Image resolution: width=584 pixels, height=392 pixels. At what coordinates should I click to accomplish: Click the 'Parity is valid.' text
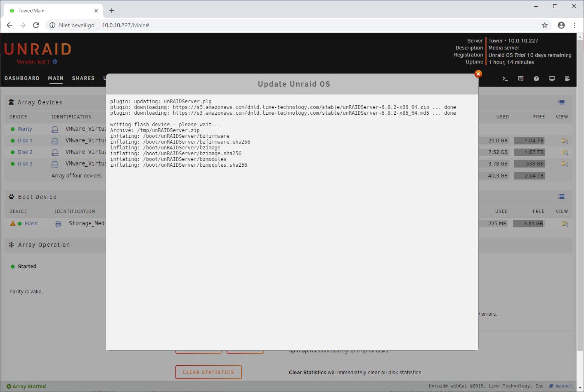click(26, 292)
